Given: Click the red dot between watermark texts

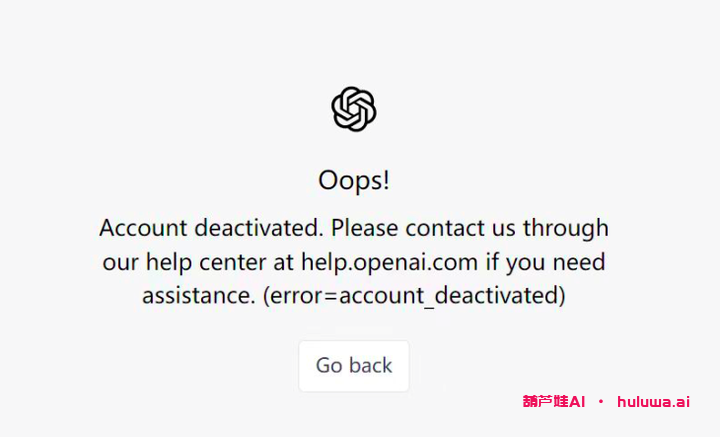Looking at the screenshot, I should click(x=601, y=402).
